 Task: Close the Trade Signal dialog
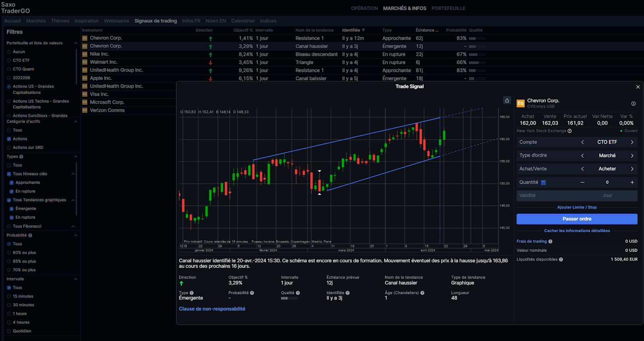pyautogui.click(x=638, y=87)
